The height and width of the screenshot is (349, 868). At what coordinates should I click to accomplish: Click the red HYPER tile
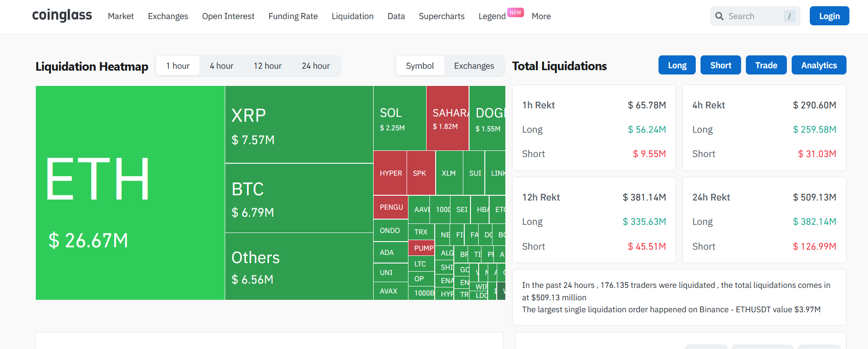pos(390,173)
